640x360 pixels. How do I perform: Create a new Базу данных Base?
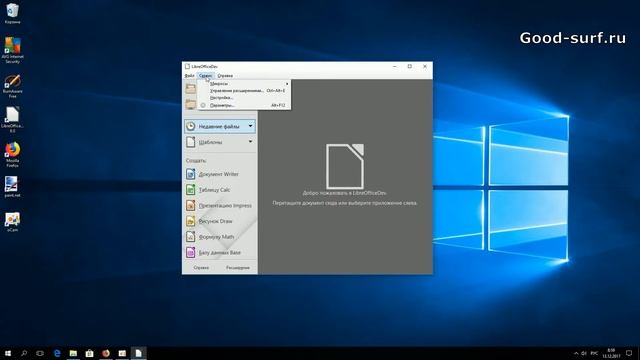coord(220,252)
